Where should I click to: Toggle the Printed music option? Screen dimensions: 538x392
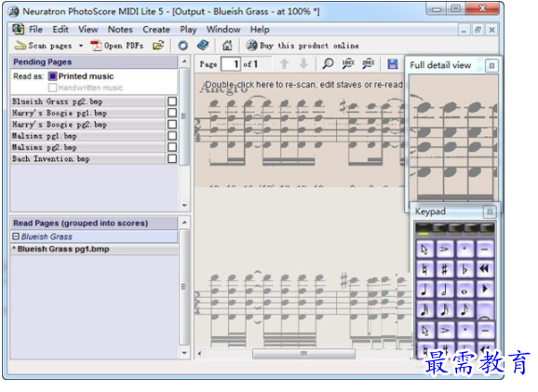(52, 75)
